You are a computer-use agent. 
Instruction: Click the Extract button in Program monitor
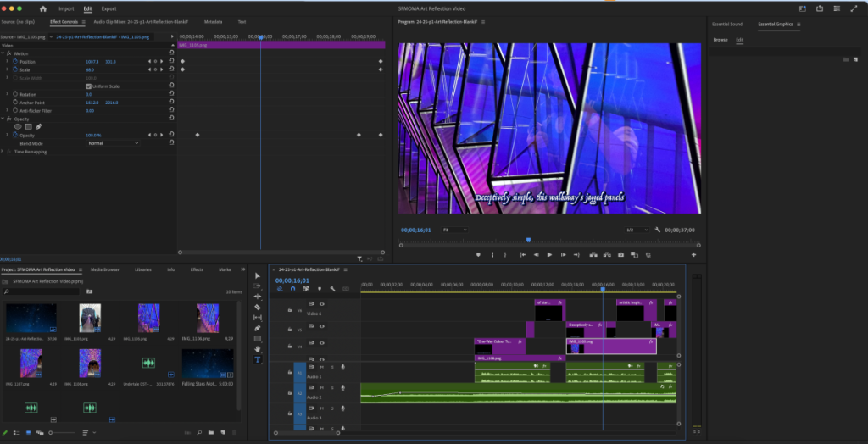607,255
